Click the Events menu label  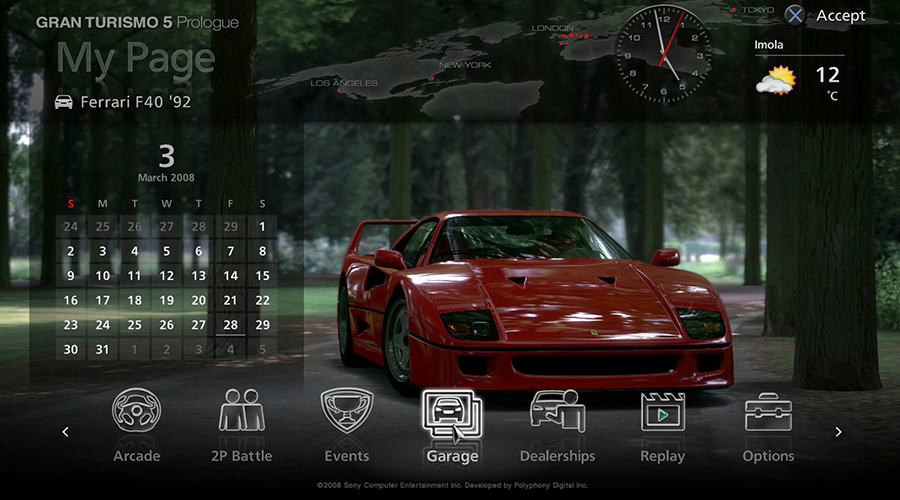coord(347,456)
